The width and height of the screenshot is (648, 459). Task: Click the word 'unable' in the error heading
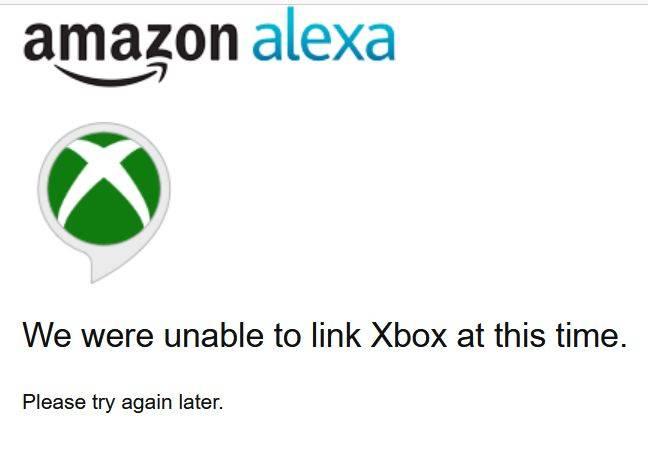point(213,335)
